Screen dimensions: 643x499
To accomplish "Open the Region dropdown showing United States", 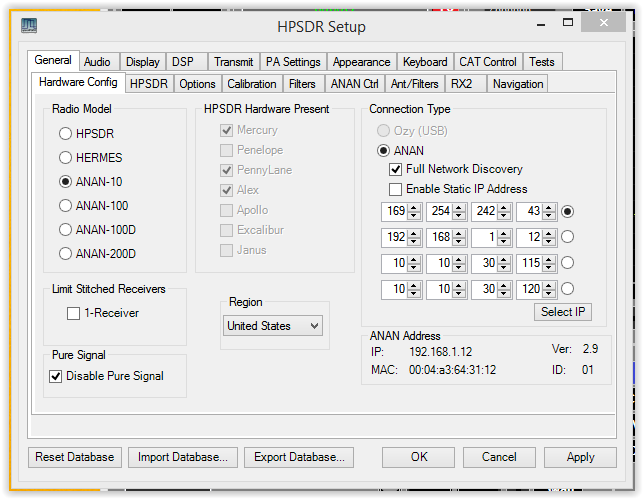I will 273,326.
